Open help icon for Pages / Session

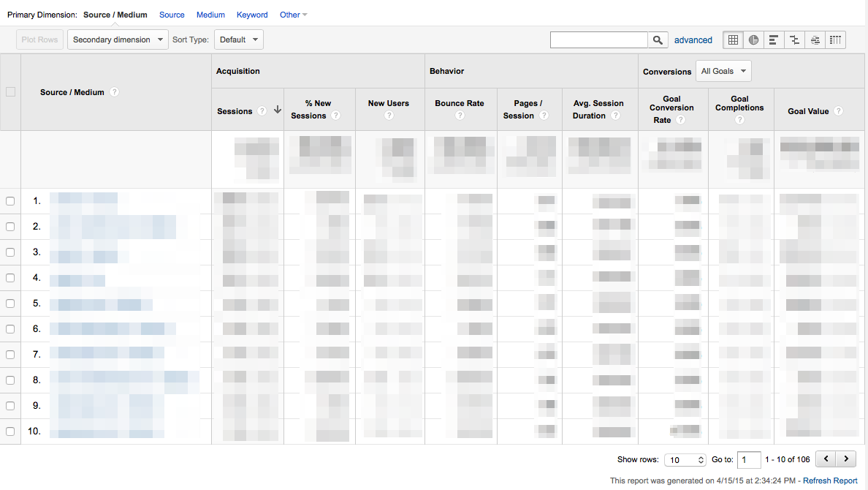pyautogui.click(x=544, y=116)
